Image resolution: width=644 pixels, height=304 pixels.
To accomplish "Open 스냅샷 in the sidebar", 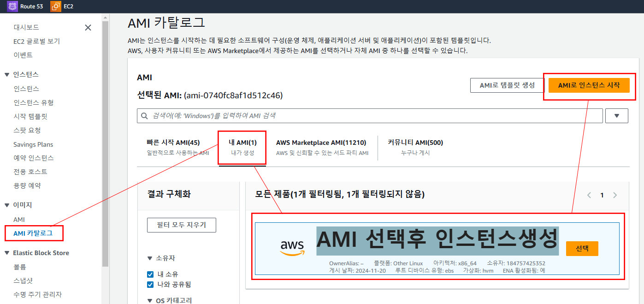I will 23,280.
